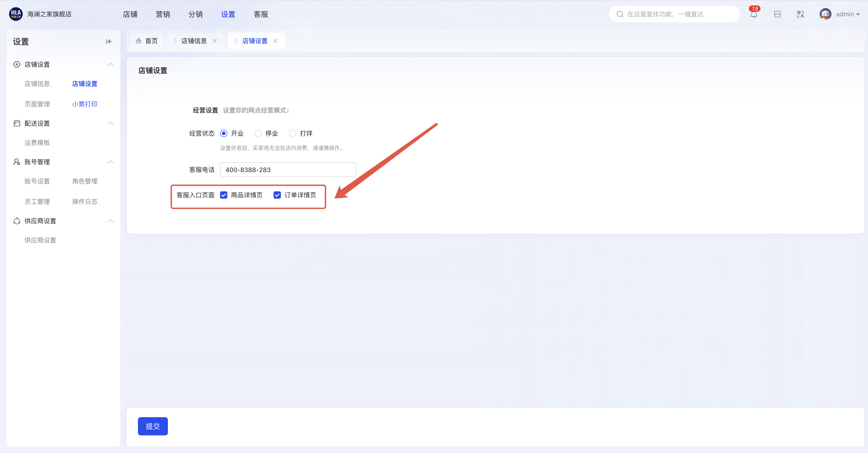The image size is (868, 453).
Task: Select the 停业 radio button
Action: pos(258,133)
